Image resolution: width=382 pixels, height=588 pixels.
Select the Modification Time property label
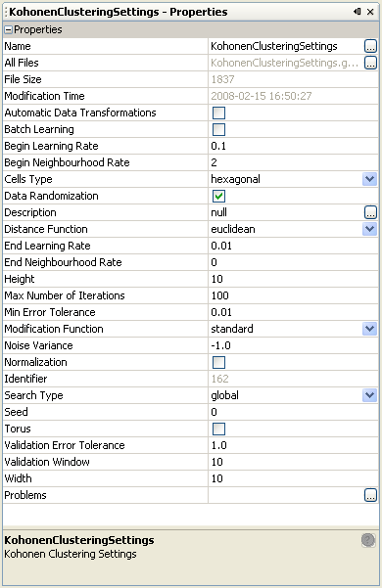tap(44, 96)
